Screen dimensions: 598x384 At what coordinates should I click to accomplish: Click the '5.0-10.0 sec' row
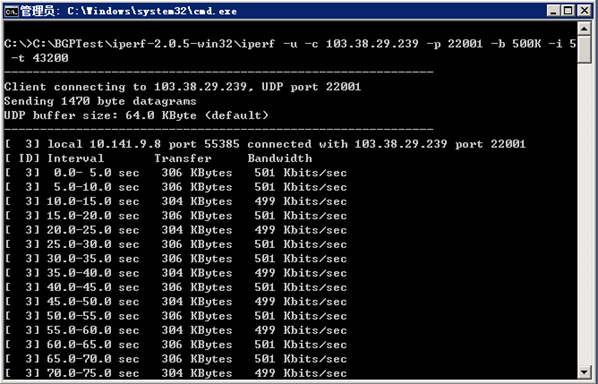tap(176, 187)
